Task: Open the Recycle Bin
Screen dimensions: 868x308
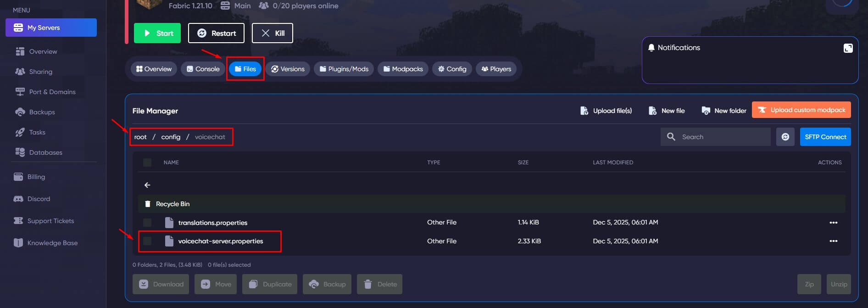Action: click(172, 204)
